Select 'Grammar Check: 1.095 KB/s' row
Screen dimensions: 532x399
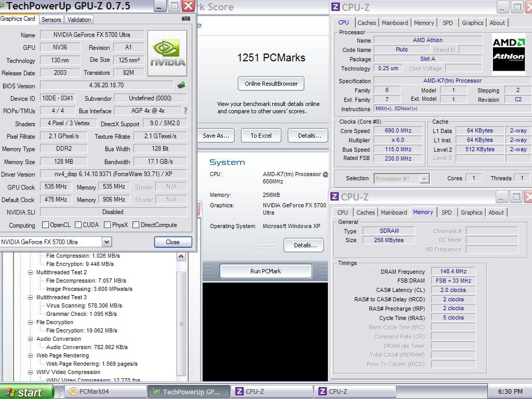82,314
